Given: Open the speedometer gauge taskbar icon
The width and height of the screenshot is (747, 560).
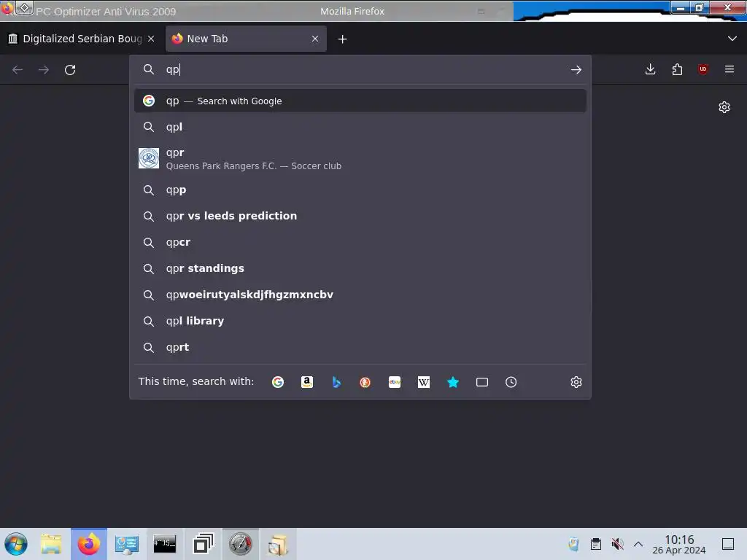Looking at the screenshot, I should point(241,544).
